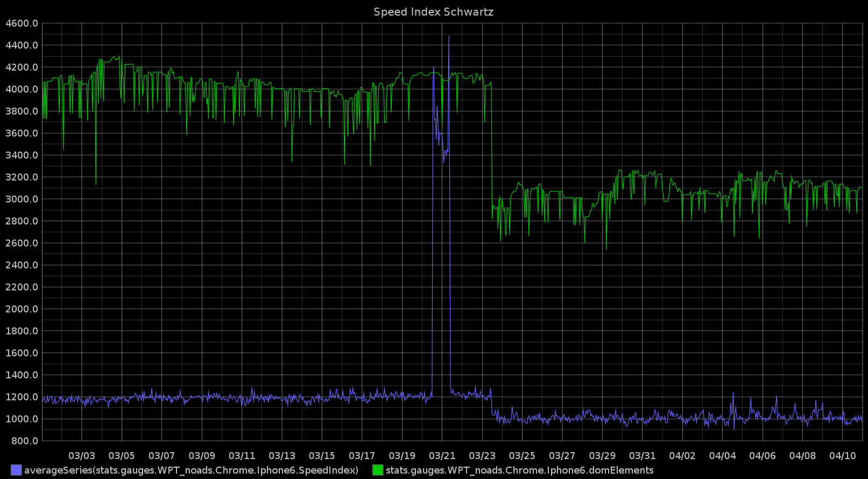Click the chart title Speed Index Schwartz

pos(433,12)
